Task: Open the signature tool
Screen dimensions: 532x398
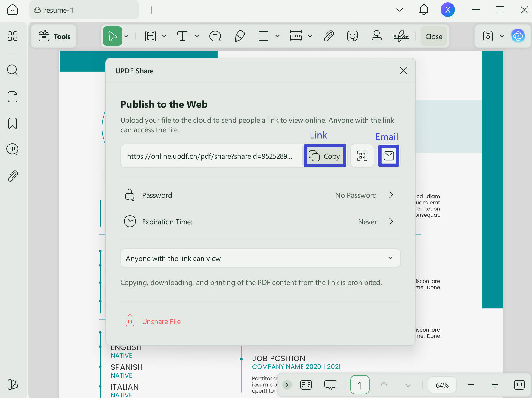Action: (x=401, y=36)
